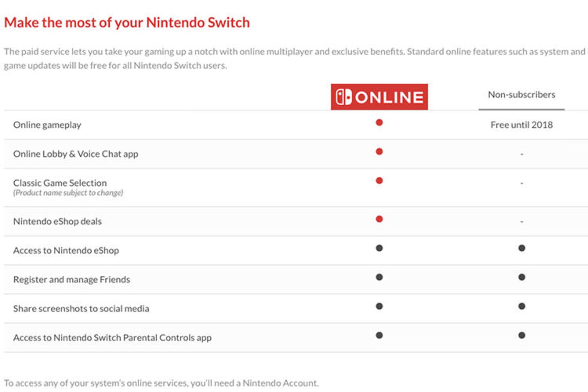Click Non-subscribers dot for Share screenshots row
The image size is (588, 392).
522,306
